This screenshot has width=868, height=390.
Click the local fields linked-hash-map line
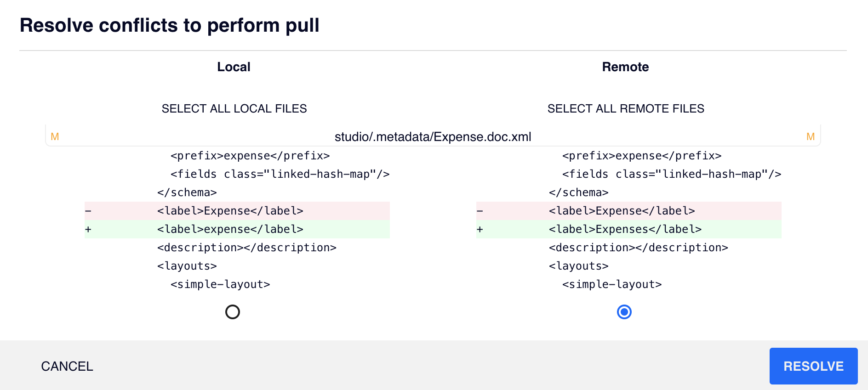pos(280,174)
